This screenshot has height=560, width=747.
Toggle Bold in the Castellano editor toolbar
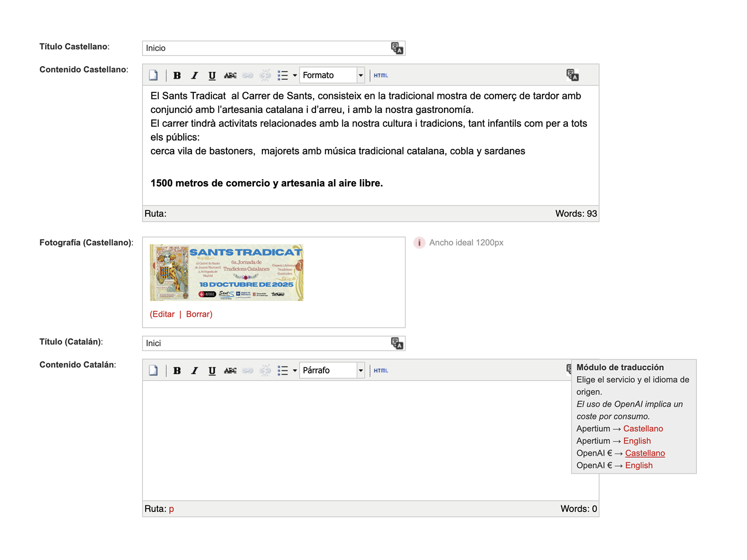pos(177,76)
